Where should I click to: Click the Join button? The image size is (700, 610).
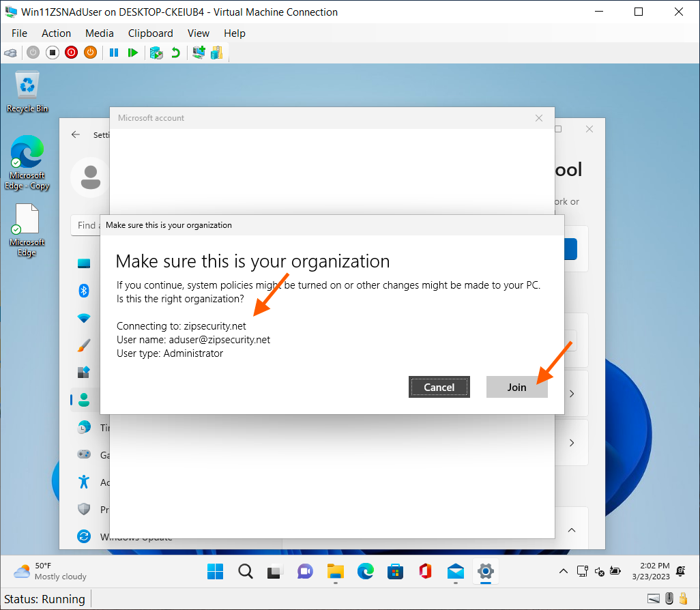(x=516, y=387)
